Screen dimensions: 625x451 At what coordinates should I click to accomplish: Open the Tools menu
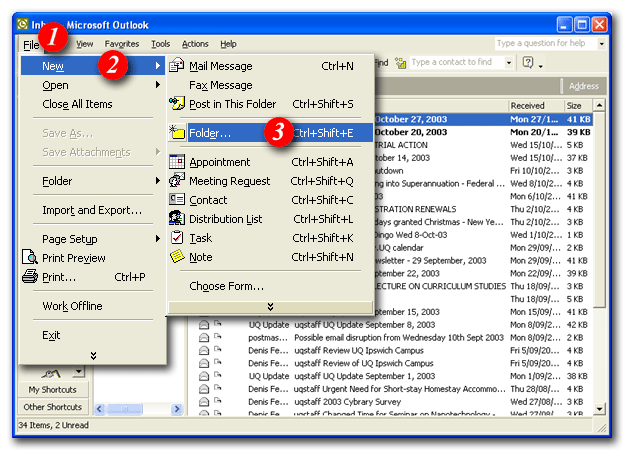[x=160, y=44]
